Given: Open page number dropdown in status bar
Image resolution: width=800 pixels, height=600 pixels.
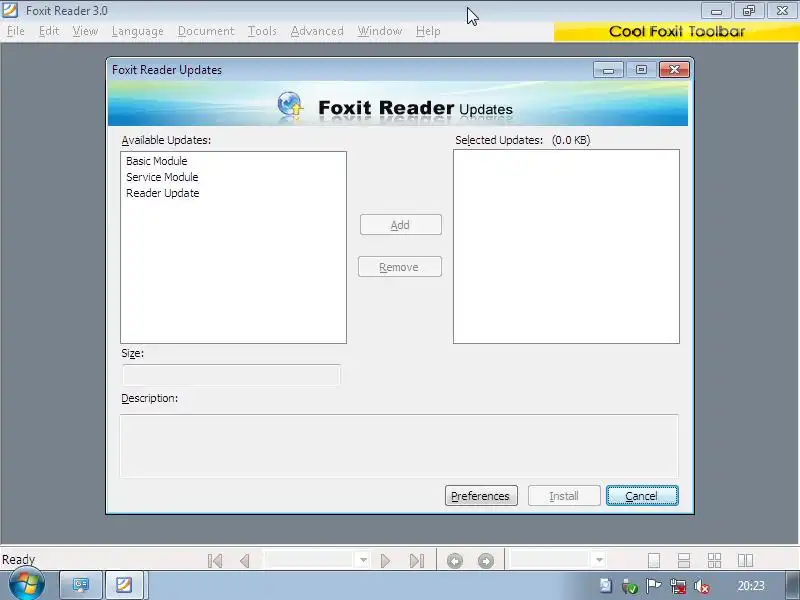Looking at the screenshot, I should pyautogui.click(x=363, y=560).
